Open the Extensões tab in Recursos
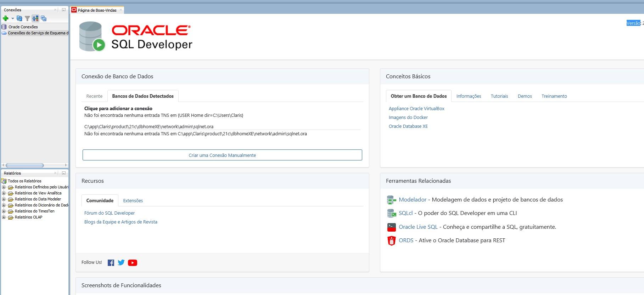Viewport: 644px width, 295px height. (x=133, y=200)
